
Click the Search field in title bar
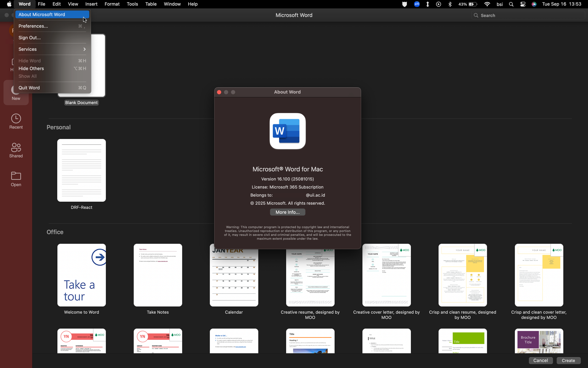coord(528,15)
